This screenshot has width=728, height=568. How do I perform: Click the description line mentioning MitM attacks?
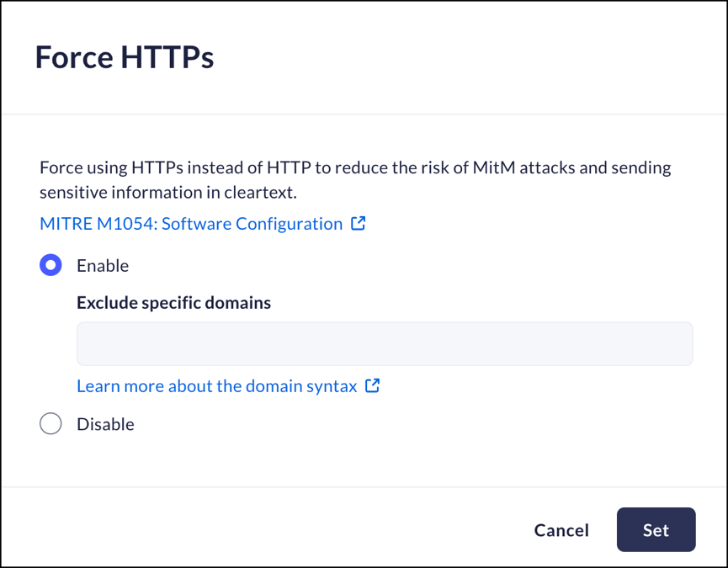tap(355, 167)
